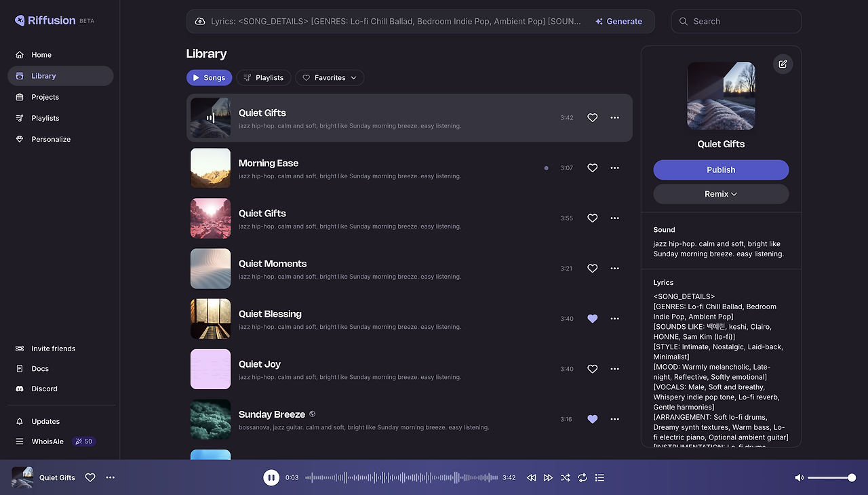Screen dimensions: 868x495
Task: Click the Quiet Joy cover thumbnail
Action: click(x=210, y=369)
